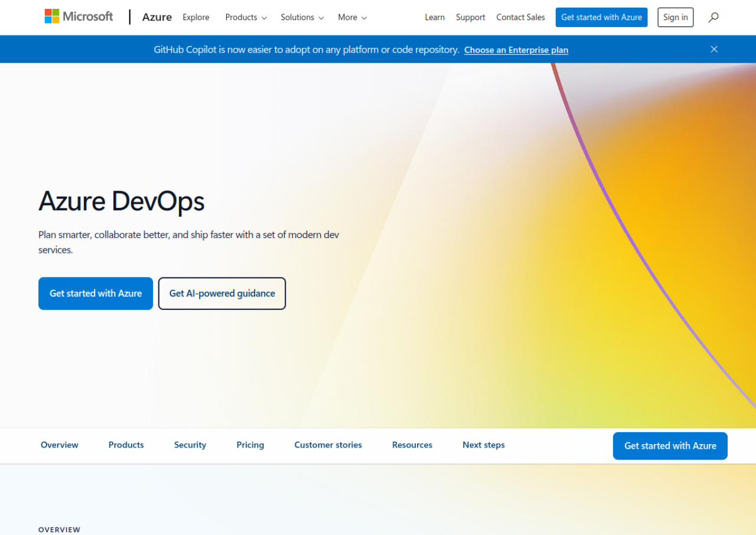
Task: Click Get AI-powered guidance button
Action: [222, 293]
